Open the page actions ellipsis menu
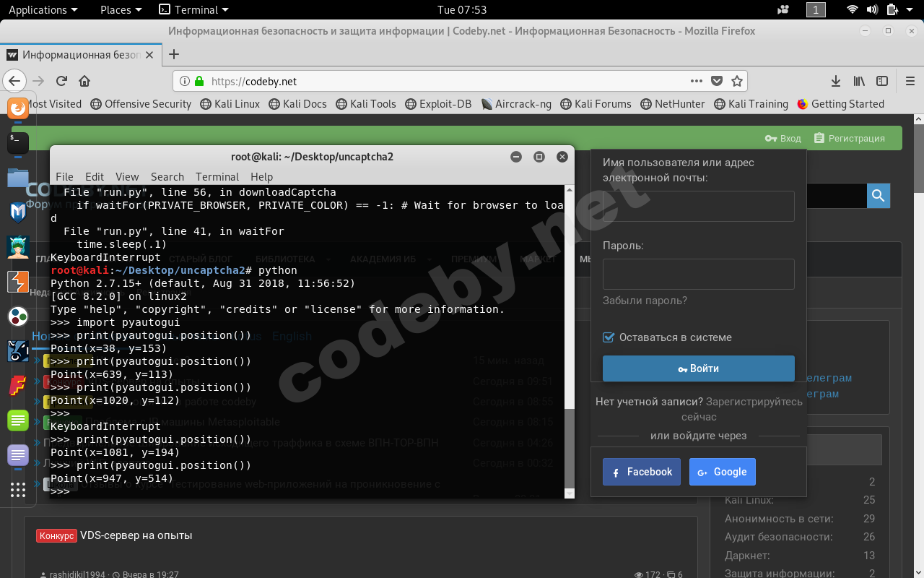The height and width of the screenshot is (578, 924). pos(696,81)
